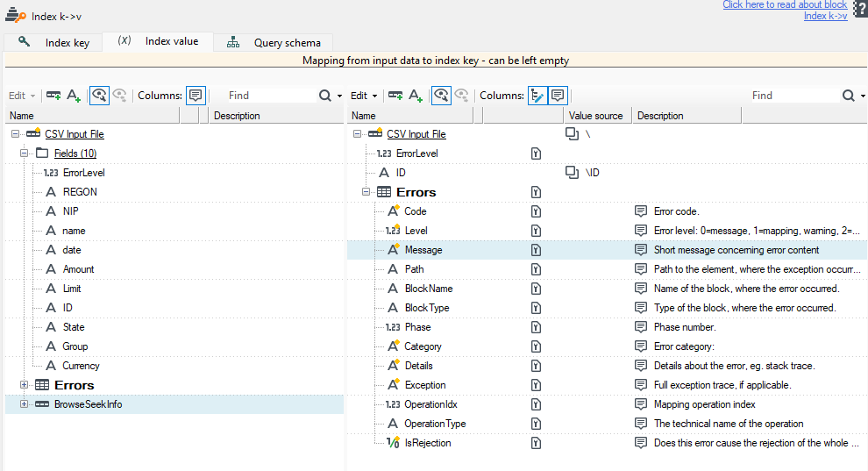Collapse Errors node in right tree
The image size is (868, 471).
pyautogui.click(x=366, y=191)
